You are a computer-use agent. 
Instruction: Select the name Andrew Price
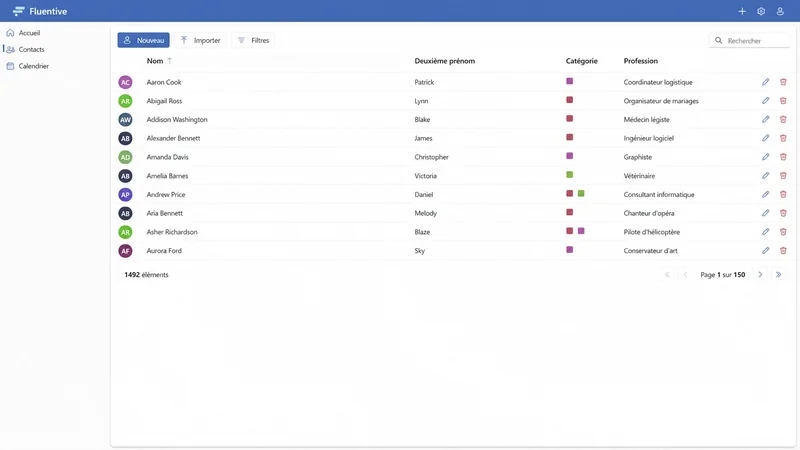point(166,194)
